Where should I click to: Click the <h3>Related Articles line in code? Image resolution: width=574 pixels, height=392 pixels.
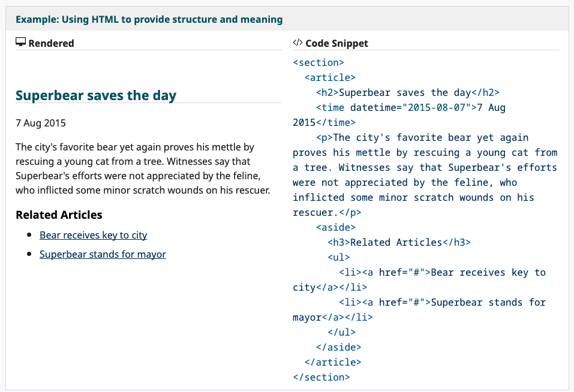(399, 242)
